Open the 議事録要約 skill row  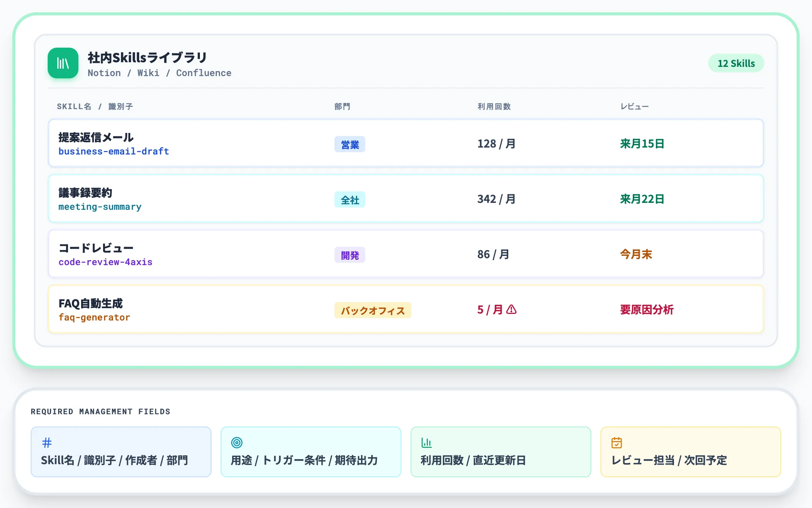pyautogui.click(x=406, y=198)
